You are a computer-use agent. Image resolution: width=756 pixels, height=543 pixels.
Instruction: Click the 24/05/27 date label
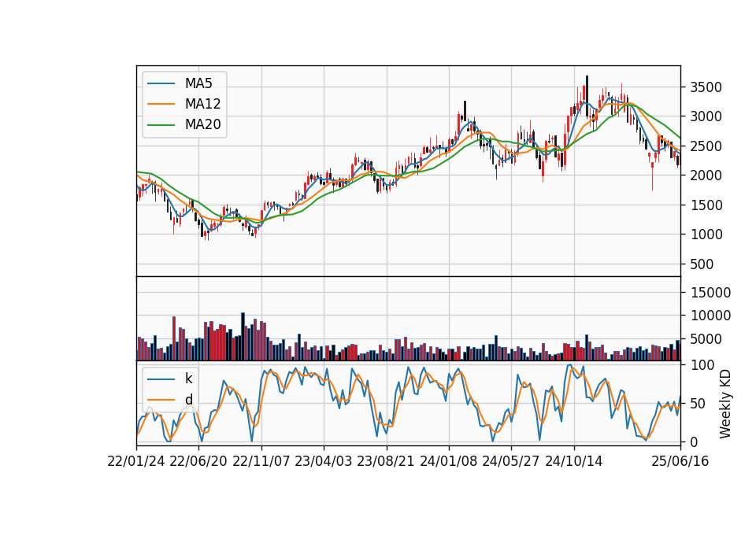point(510,462)
